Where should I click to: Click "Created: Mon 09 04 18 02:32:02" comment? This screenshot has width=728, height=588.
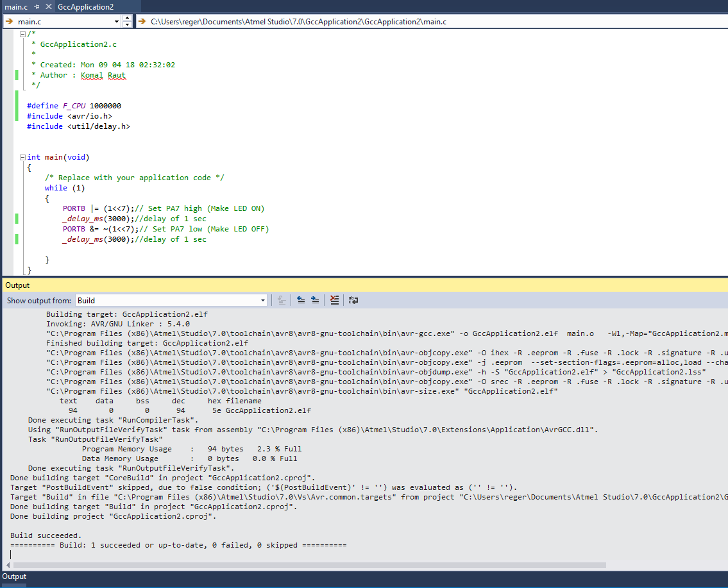[x=107, y=65]
